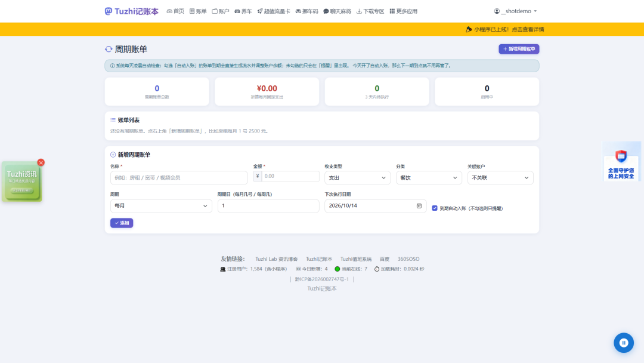This screenshot has width=644, height=363.
Task: Click the blue pause floating button
Action: click(x=624, y=343)
